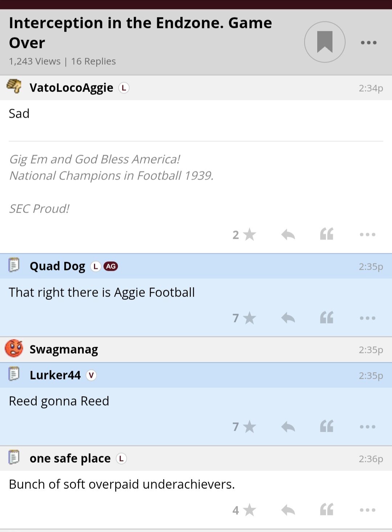Click Swagmanag's angry face avatar
The image size is (392, 532).
click(14, 349)
